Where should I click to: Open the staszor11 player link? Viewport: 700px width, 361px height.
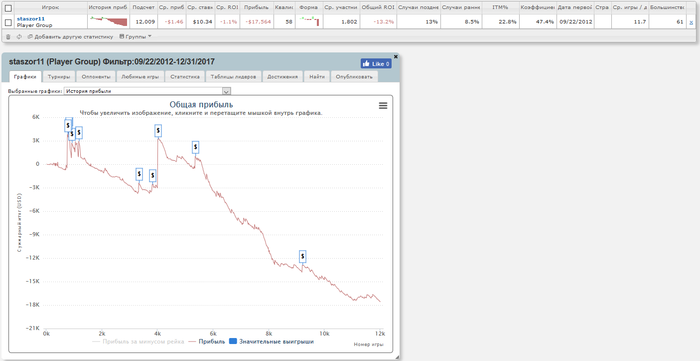click(x=31, y=19)
